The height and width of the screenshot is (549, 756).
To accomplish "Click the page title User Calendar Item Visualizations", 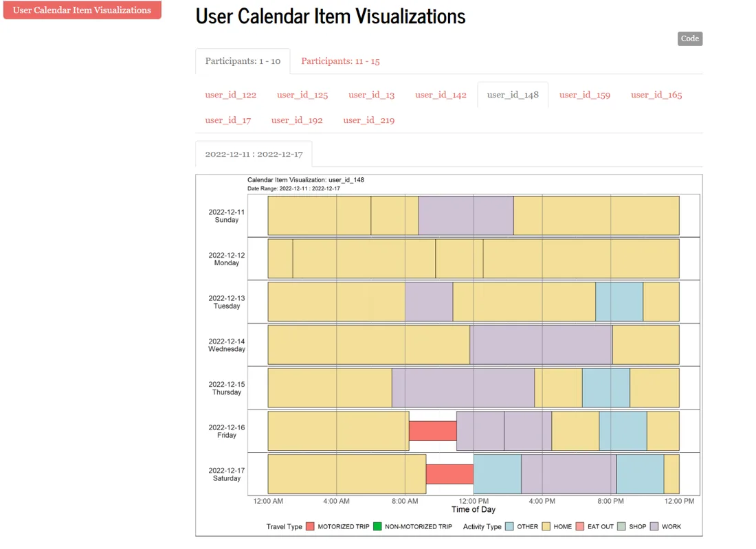I will click(x=331, y=16).
